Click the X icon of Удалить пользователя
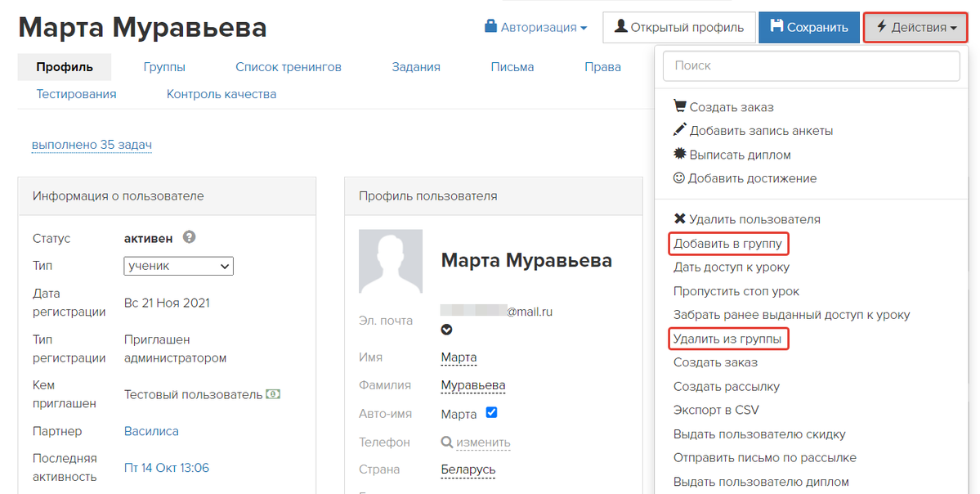 pyautogui.click(x=679, y=219)
